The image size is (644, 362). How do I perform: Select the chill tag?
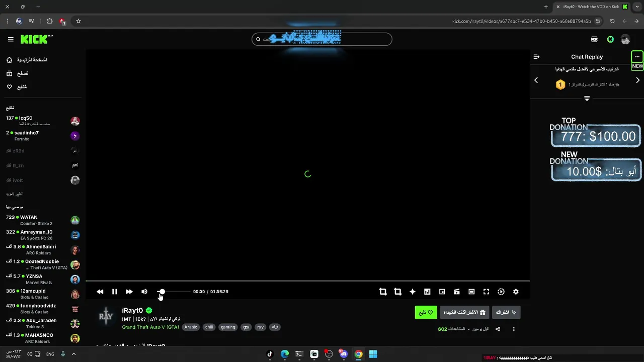(x=209, y=327)
